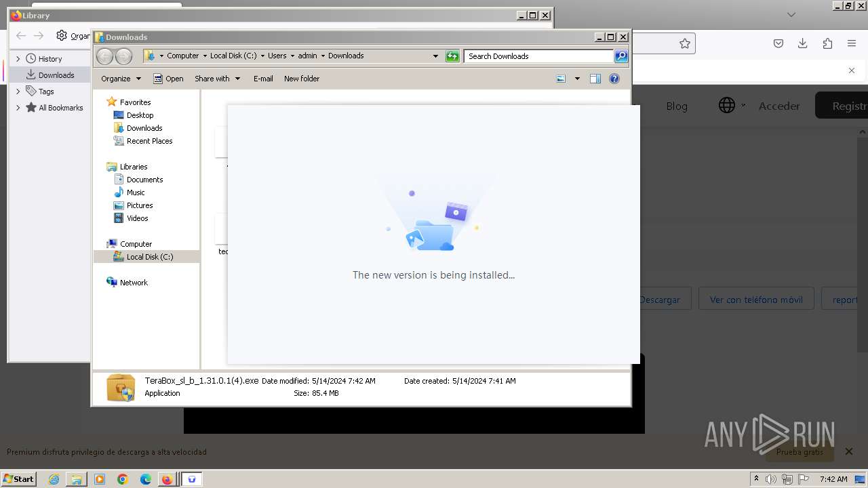Open Internet Explorer from taskbar

click(x=54, y=479)
